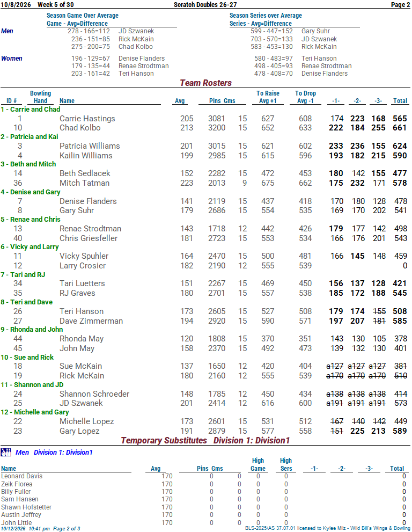
Task: Click bowler name Carrie Hastings
Action: pos(87,119)
